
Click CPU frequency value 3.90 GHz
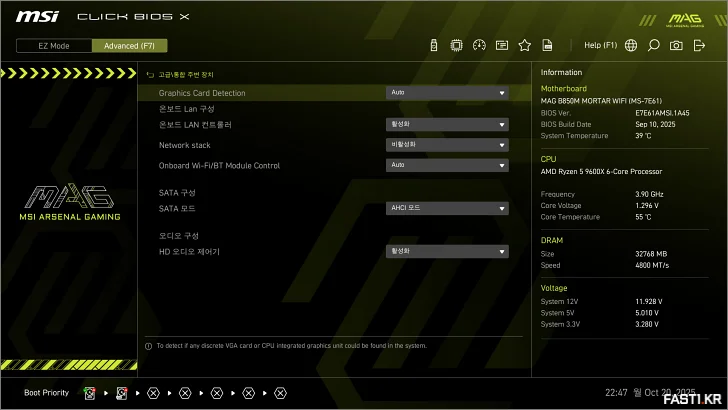[649, 194]
